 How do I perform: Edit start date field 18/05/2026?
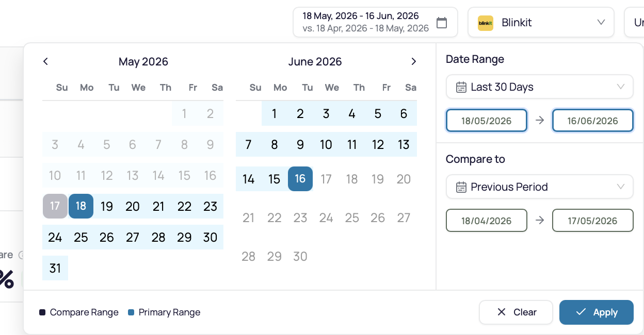click(x=487, y=121)
